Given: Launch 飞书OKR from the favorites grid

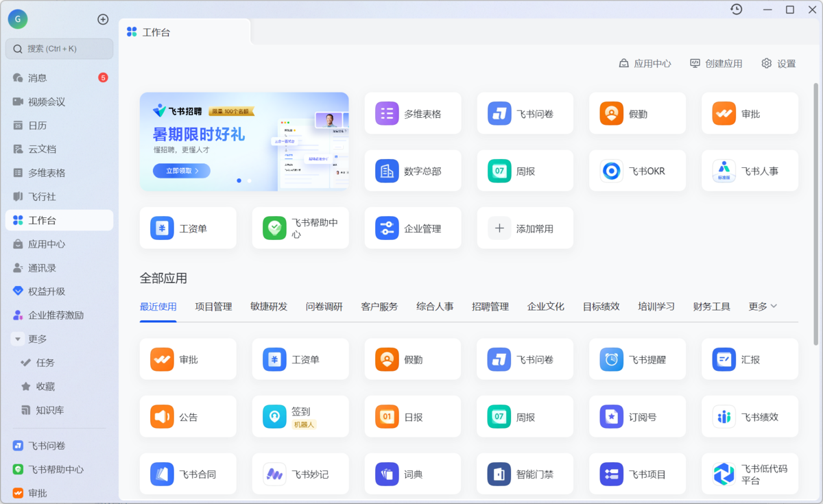Looking at the screenshot, I should click(612, 171).
